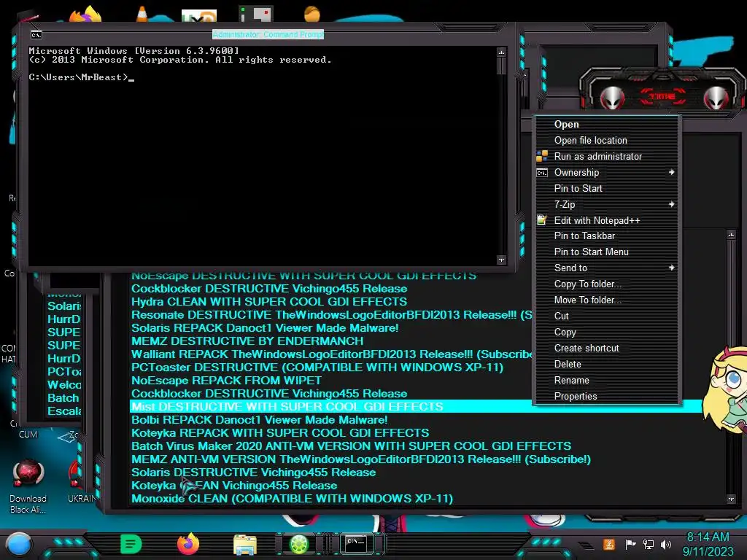Select Koteyka REPACK WITH SUPER COOL GDI EFFECTS
Viewport: 747px width, 560px height.
(280, 432)
